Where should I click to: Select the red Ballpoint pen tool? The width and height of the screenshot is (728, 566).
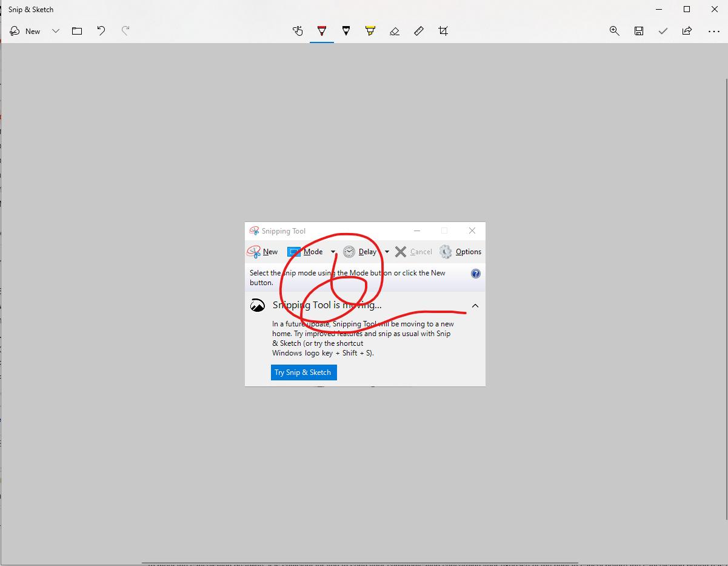point(322,31)
